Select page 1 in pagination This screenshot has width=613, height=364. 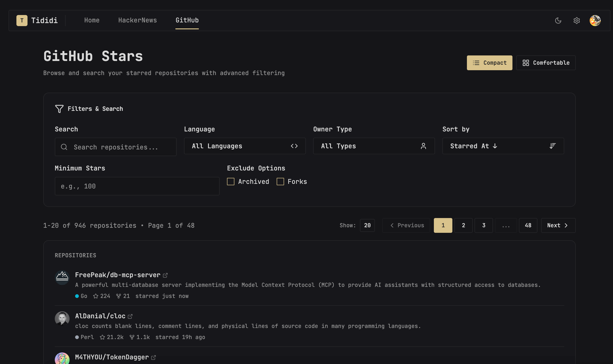[443, 225]
